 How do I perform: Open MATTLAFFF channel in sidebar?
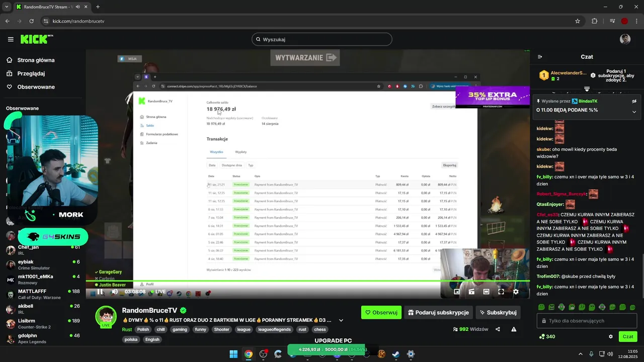point(43,294)
